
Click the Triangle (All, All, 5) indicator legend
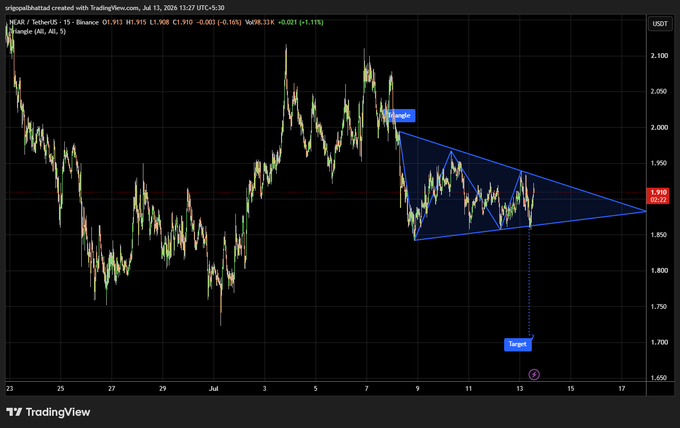click(38, 31)
